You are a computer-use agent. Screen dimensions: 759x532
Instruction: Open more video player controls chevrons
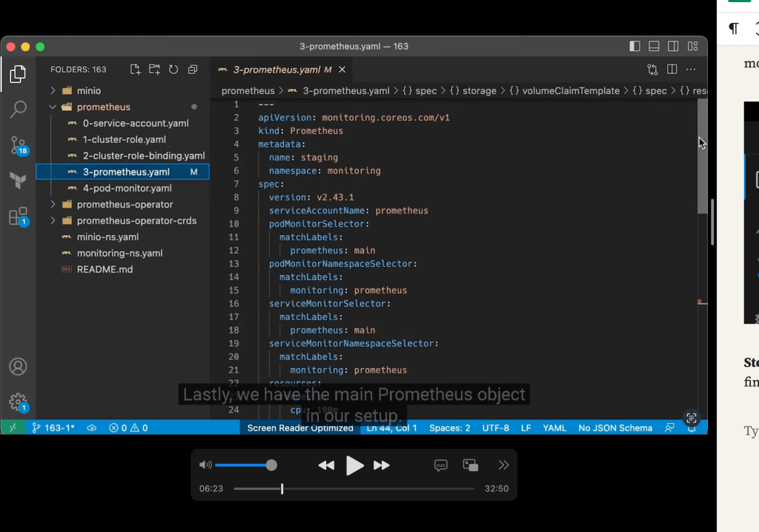click(503, 465)
